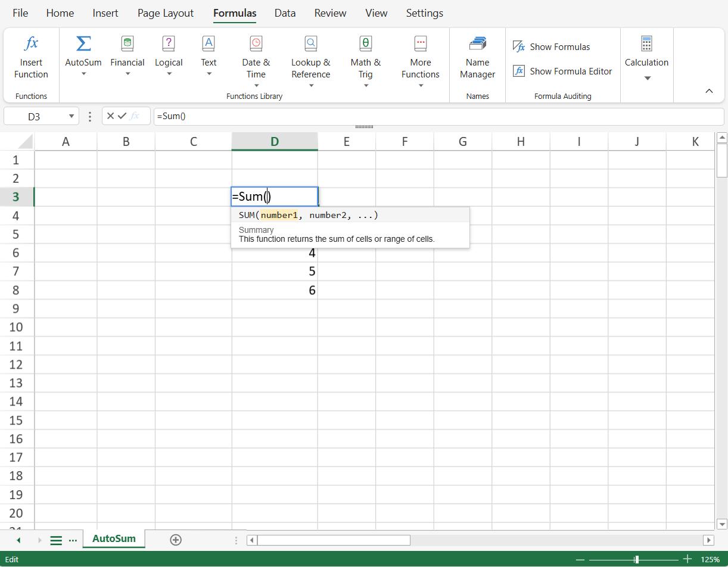Collapse the ribbon with the chevron
Viewport: 728px width, 567px height.
tap(709, 91)
